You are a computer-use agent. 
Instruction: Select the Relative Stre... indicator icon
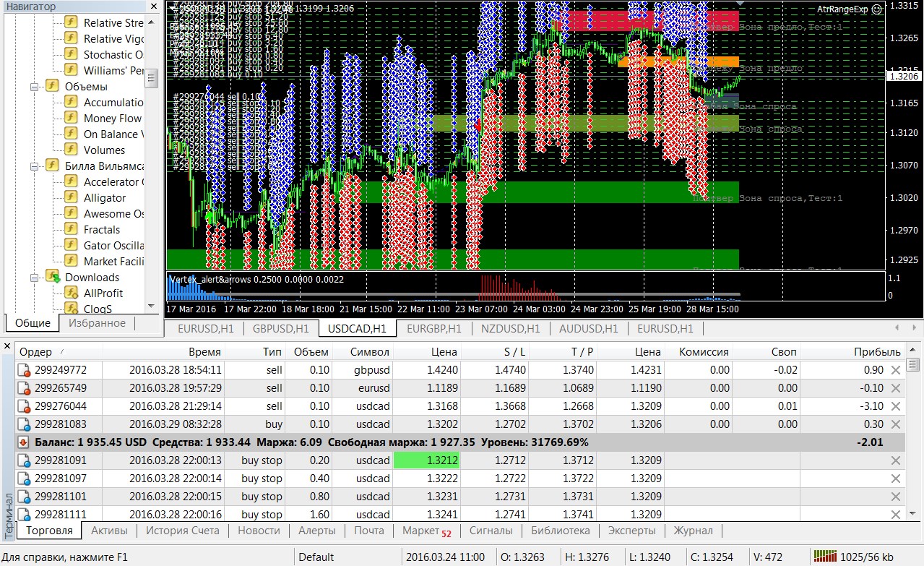71,22
